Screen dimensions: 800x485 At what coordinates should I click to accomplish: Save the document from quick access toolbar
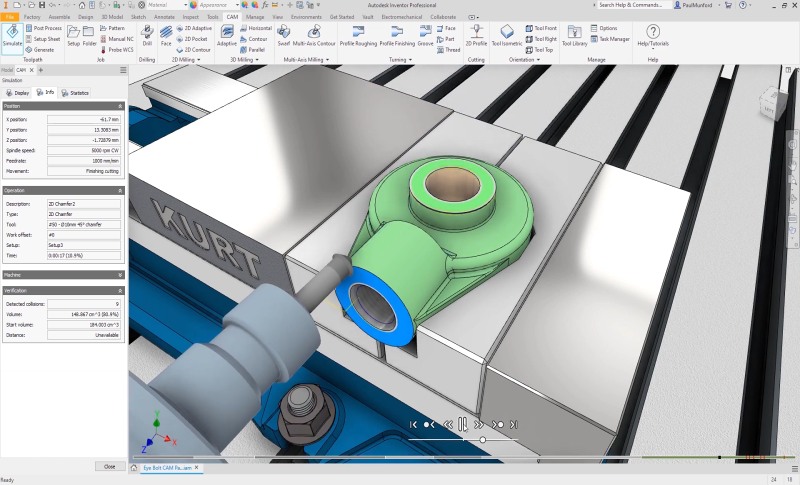pos(42,5)
